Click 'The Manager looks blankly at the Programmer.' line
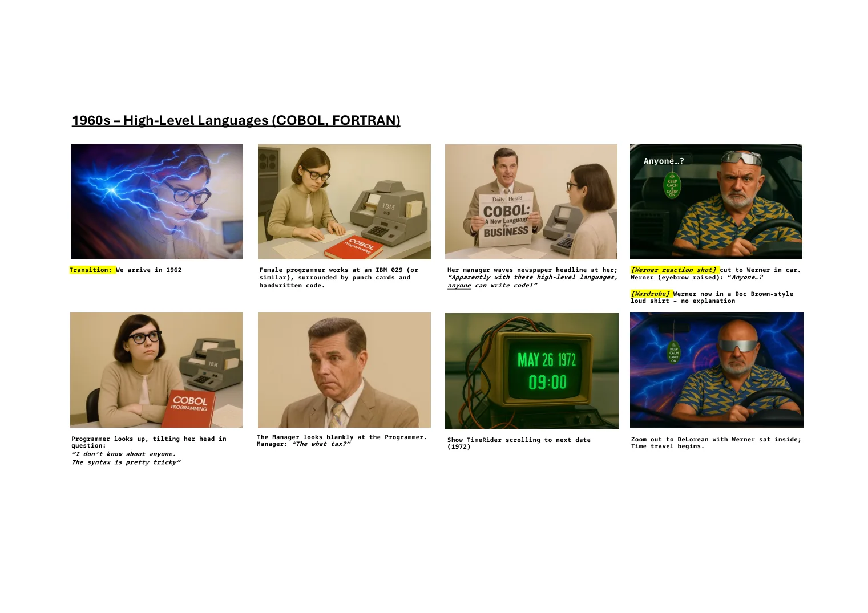The image size is (868, 613). pos(342,437)
